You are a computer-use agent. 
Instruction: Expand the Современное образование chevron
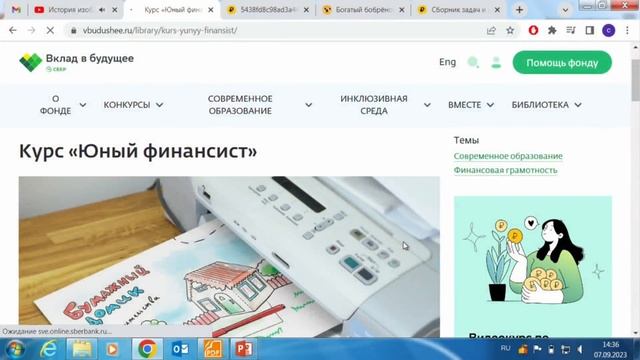click(x=309, y=105)
